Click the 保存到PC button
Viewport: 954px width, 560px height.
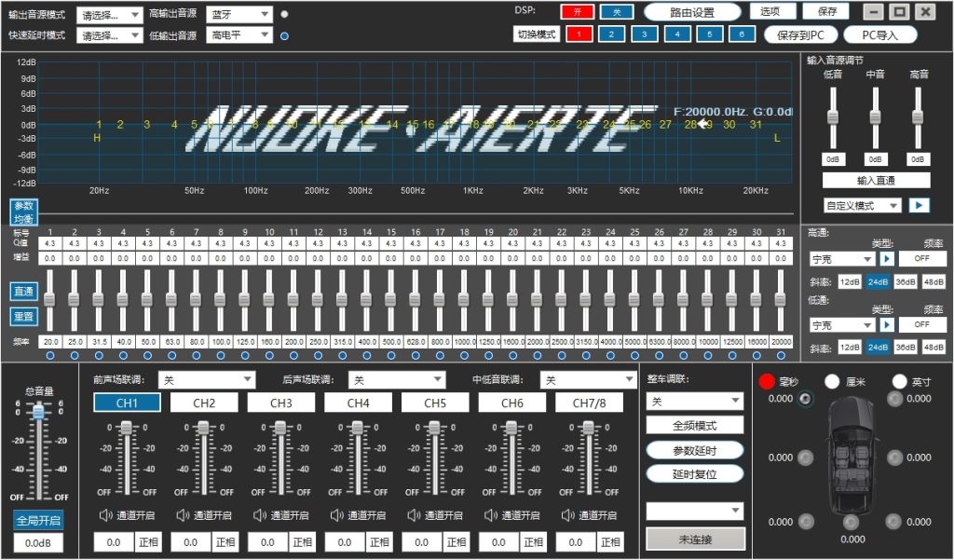[x=800, y=34]
